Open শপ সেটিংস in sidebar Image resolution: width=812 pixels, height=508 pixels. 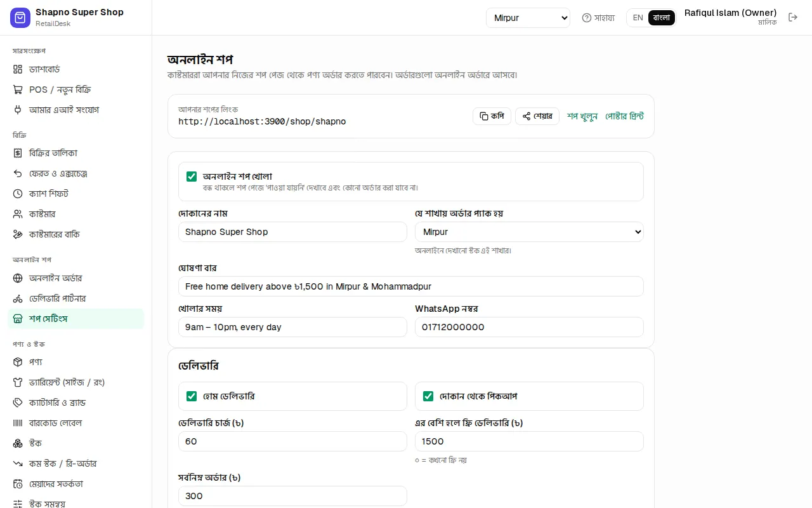(76, 319)
